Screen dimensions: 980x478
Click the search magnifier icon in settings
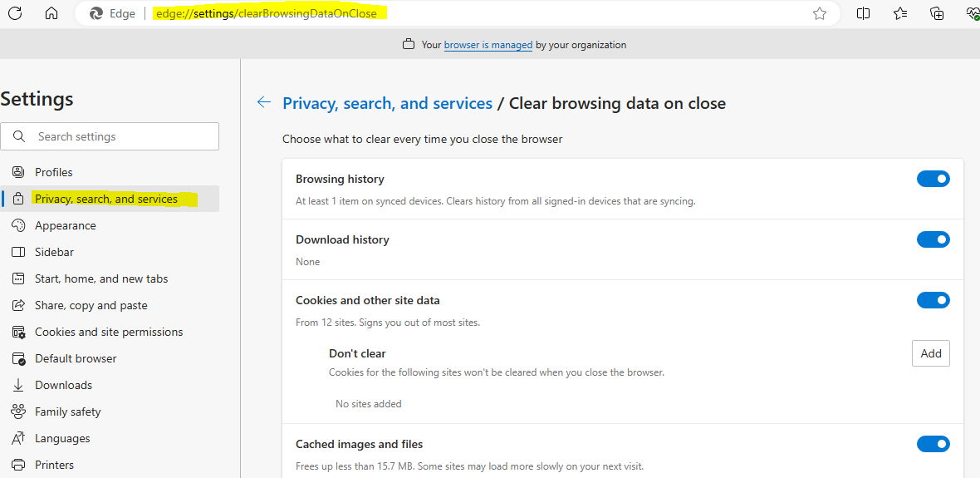(x=19, y=136)
